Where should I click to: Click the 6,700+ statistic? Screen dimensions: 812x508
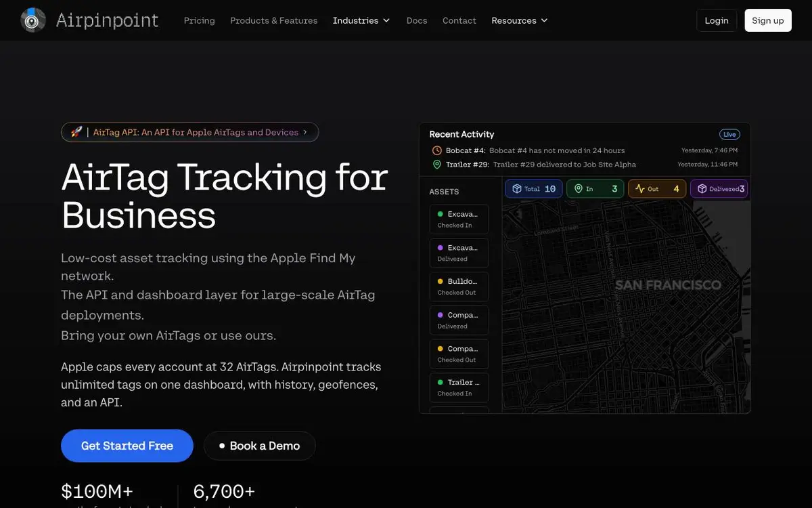coord(224,491)
